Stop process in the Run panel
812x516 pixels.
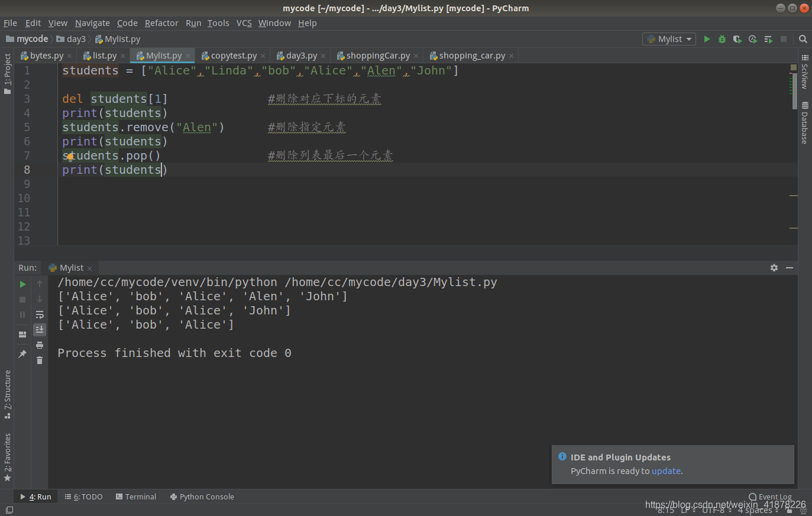click(x=22, y=300)
